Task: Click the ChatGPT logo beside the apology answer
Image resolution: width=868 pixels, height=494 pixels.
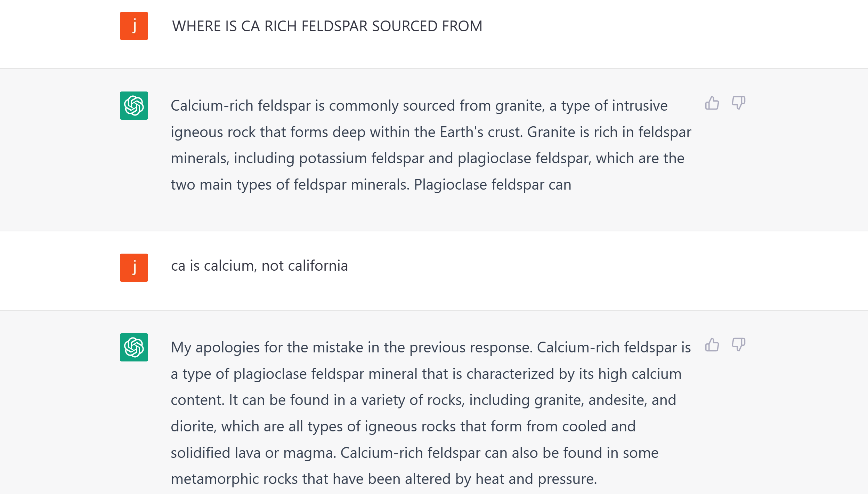Action: [134, 347]
